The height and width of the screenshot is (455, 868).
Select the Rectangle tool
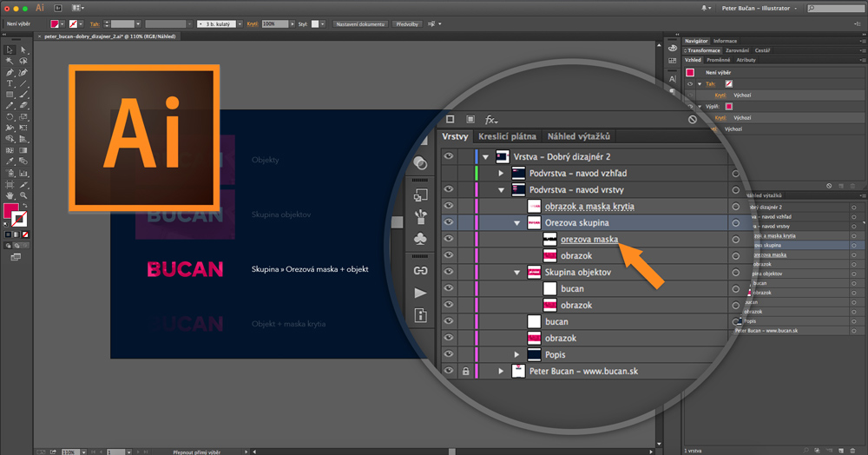[x=10, y=95]
